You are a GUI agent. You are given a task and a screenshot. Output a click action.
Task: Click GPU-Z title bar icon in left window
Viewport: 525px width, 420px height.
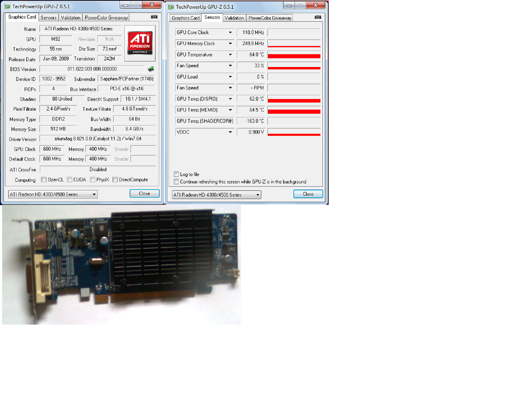click(6, 6)
